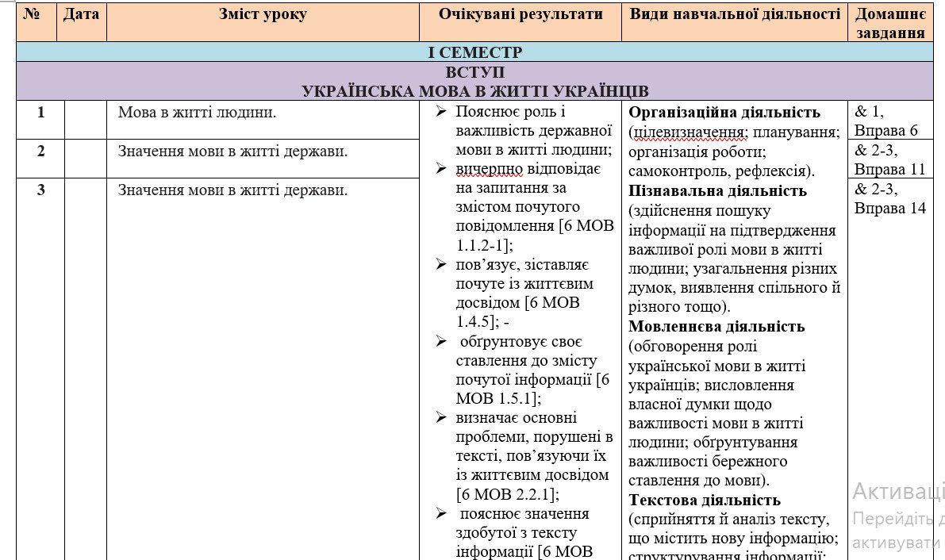Click 'ставлення до мови).' line
Image resolution: width=945 pixels, height=560 pixels.
click(699, 481)
